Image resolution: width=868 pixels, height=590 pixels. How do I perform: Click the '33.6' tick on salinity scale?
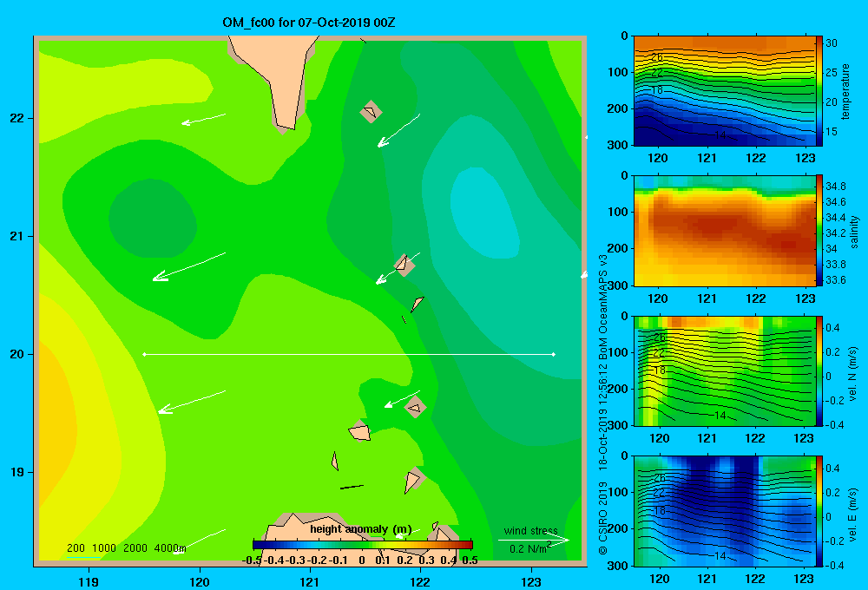click(836, 280)
